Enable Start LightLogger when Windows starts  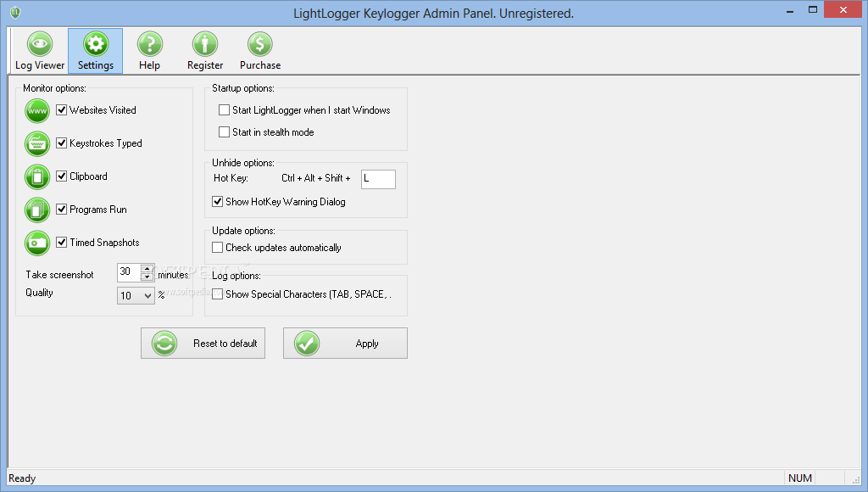(x=224, y=109)
